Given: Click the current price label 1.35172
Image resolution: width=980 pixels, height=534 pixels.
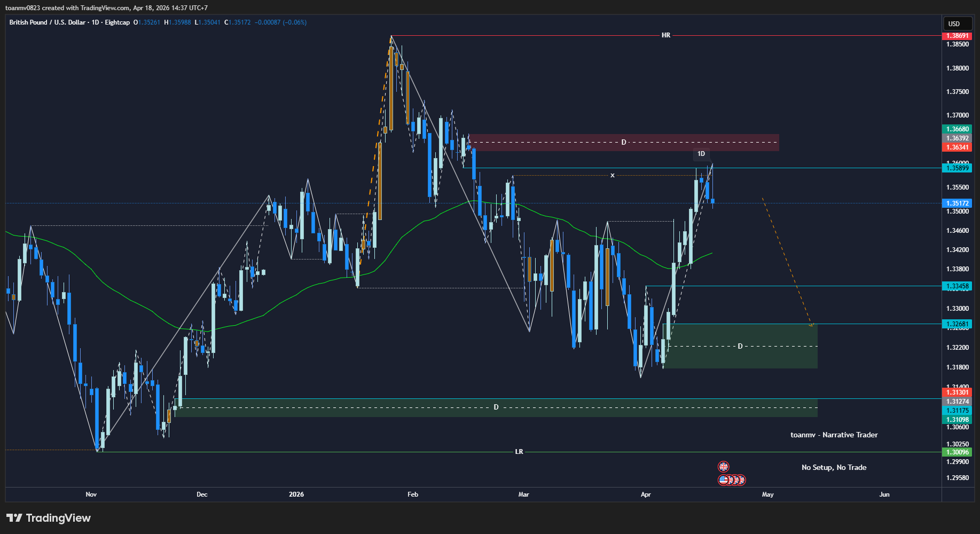Looking at the screenshot, I should 957,203.
